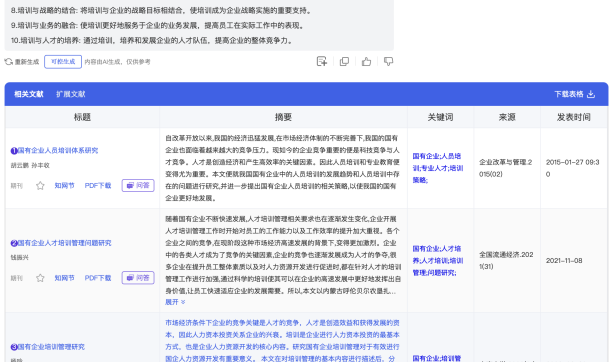Click the 可控生成 button
610x362 pixels.
tap(63, 62)
